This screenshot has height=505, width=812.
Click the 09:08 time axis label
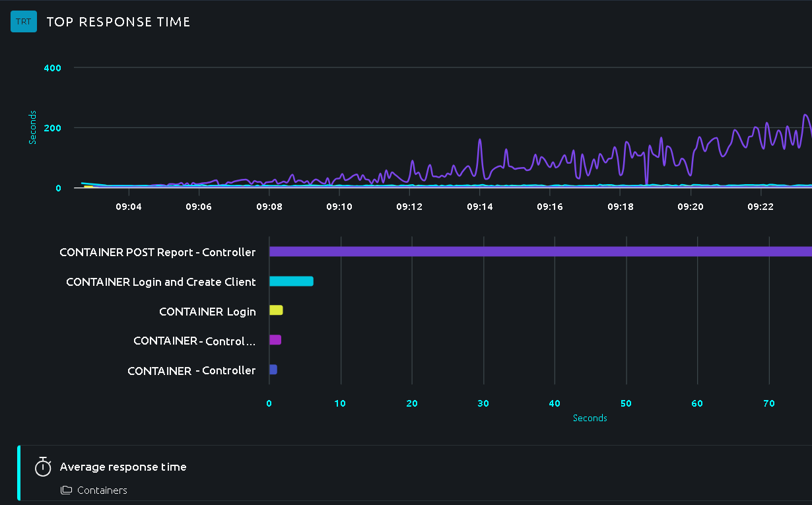point(269,207)
